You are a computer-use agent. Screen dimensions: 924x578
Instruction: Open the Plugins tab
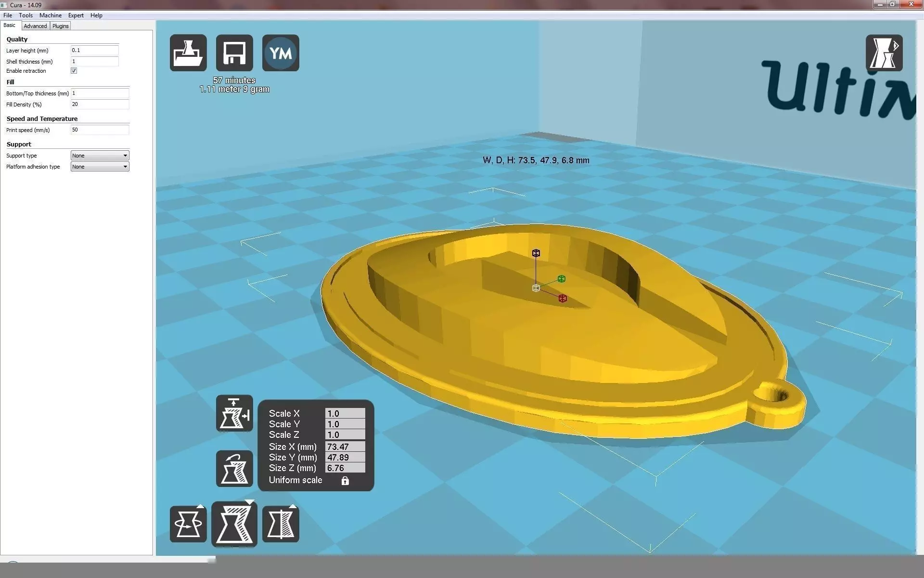61,26
